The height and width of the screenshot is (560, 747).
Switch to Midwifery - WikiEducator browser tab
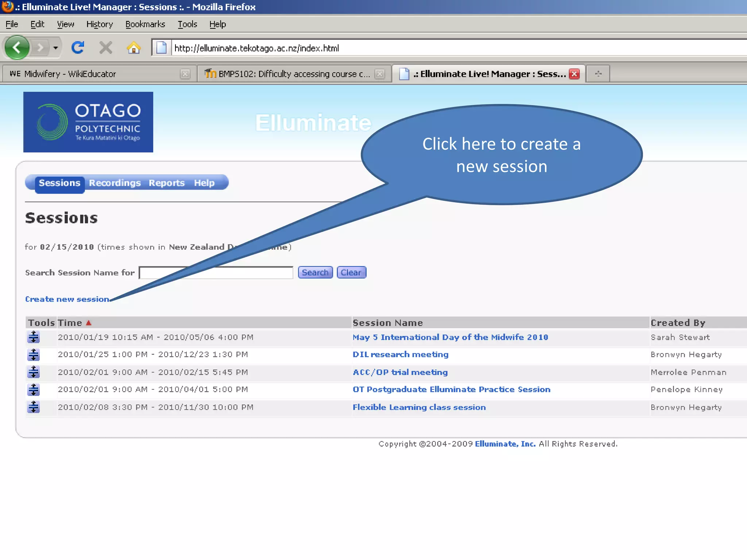click(70, 74)
